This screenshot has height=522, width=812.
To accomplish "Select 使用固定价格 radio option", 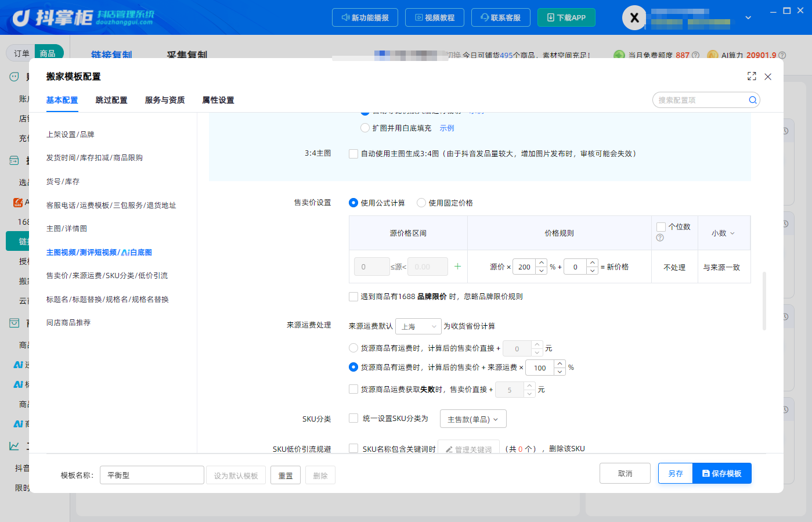I will click(421, 203).
